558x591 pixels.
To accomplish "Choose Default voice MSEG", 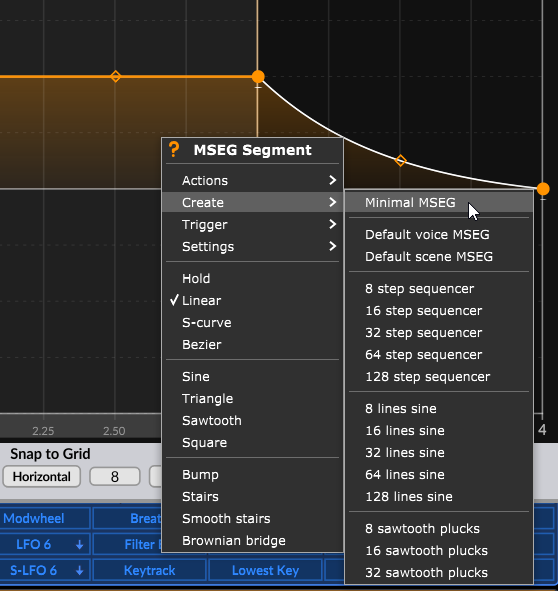I will 439,234.
